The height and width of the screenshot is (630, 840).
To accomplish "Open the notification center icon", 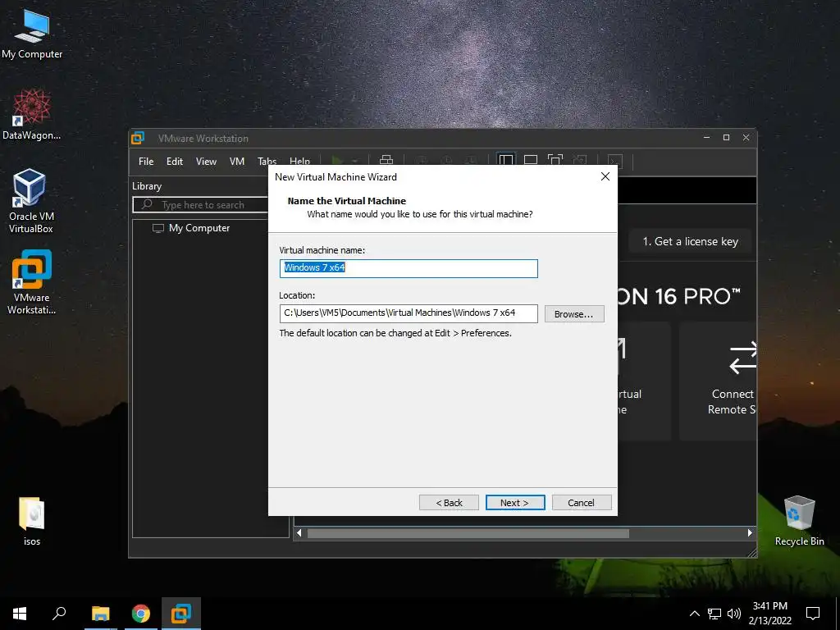I will [813, 614].
